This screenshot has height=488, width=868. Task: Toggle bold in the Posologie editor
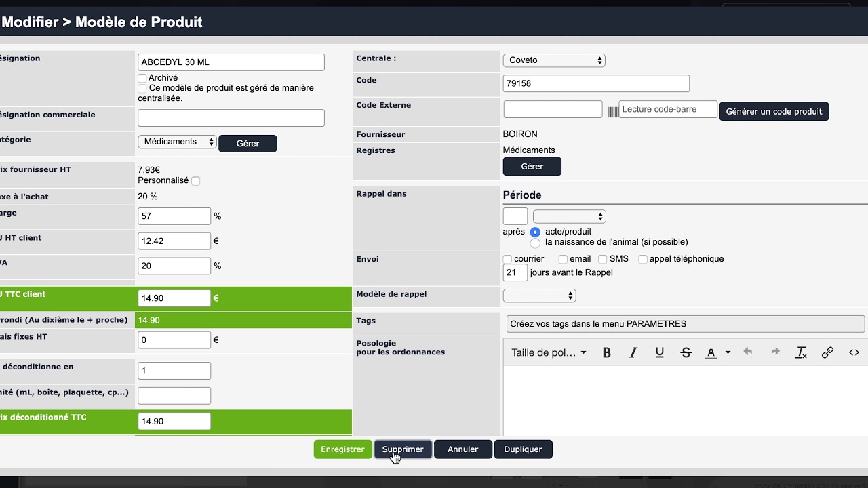607,352
